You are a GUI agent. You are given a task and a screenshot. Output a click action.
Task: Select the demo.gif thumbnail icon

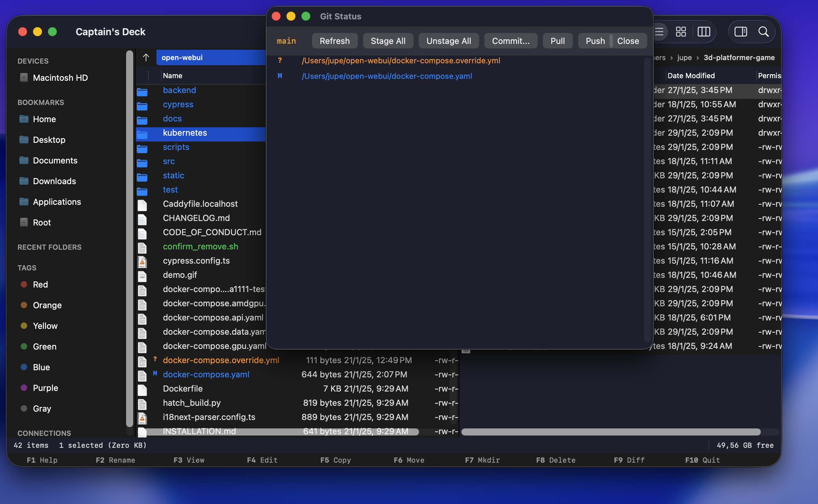[143, 276]
